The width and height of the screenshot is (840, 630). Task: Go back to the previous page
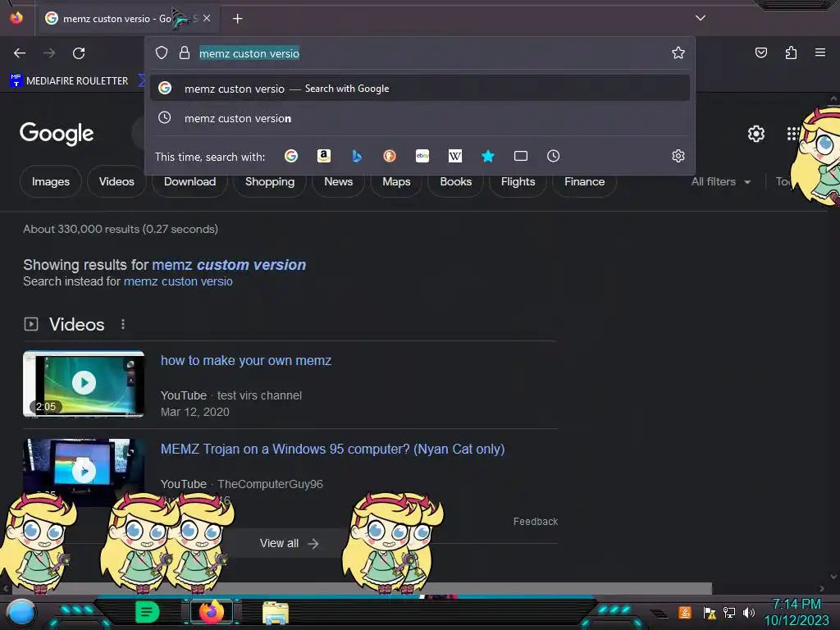[20, 53]
